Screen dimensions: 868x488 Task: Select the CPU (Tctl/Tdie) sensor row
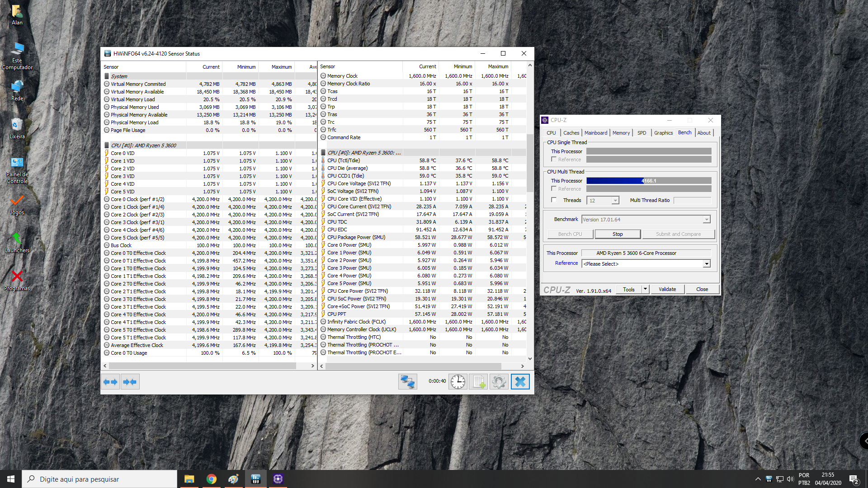[x=423, y=160]
